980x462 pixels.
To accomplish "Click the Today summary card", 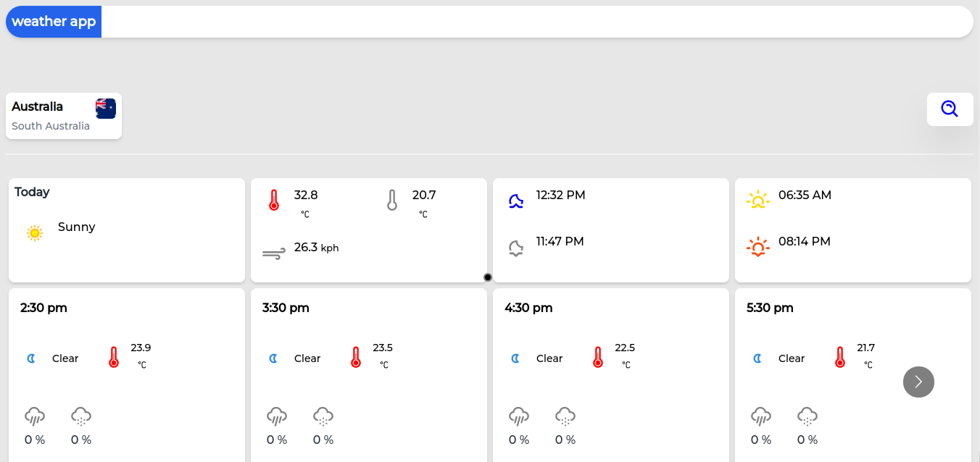I will pos(127,230).
